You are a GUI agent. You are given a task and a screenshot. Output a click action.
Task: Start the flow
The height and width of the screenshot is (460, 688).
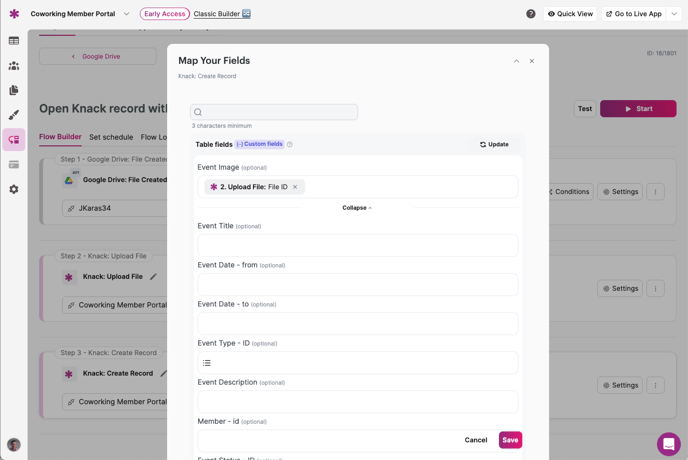[x=638, y=108]
